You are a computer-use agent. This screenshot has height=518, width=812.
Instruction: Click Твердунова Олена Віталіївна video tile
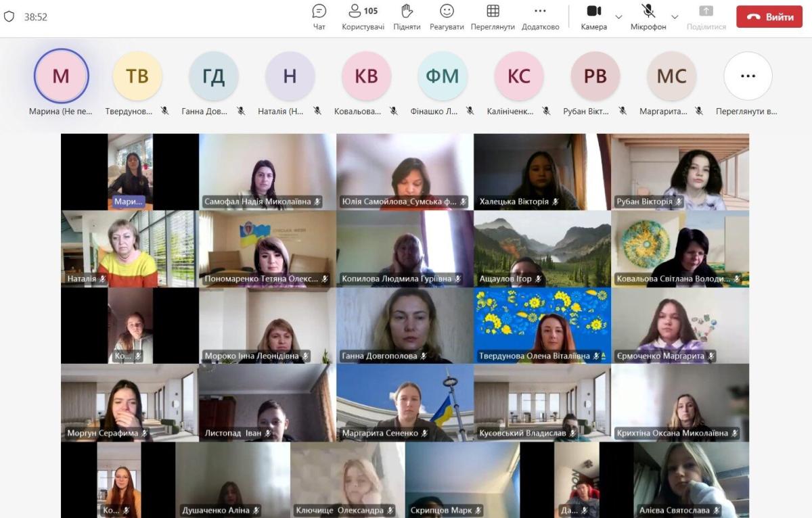[x=542, y=326]
